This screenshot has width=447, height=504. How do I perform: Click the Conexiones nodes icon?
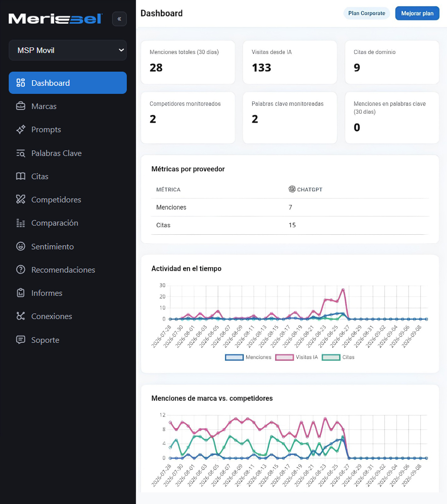(x=21, y=316)
